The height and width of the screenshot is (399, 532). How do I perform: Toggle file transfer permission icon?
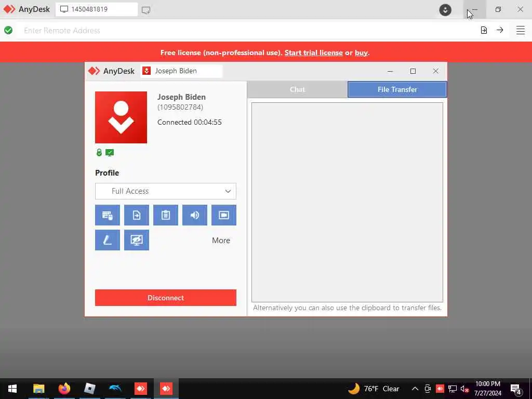pos(137,215)
